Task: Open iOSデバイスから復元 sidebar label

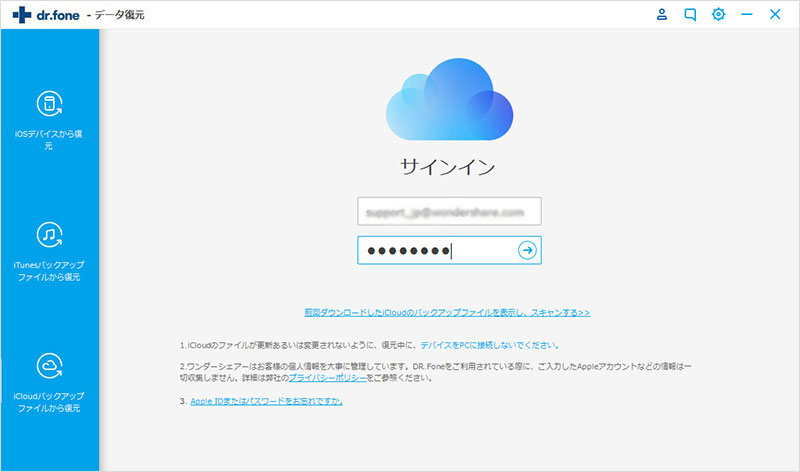Action: point(48,140)
